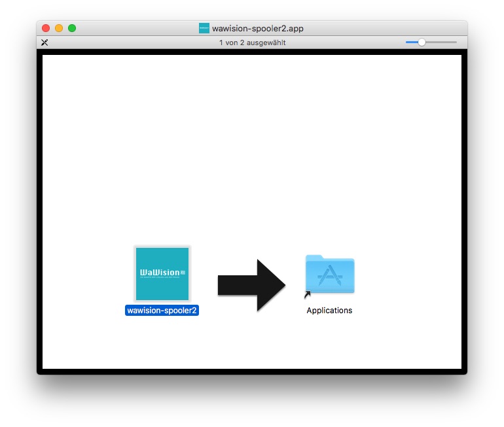Maximize the window with the green button
Viewport: 504px width, 427px height.
click(72, 28)
